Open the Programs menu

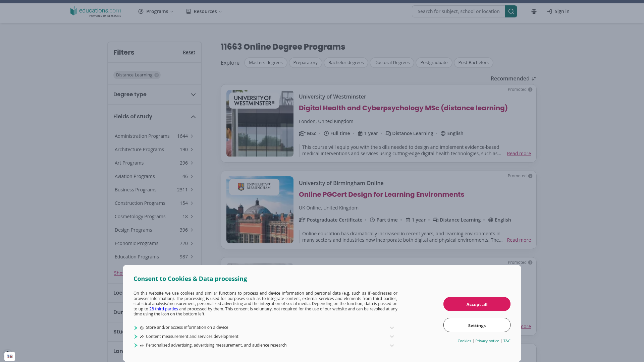(x=156, y=11)
